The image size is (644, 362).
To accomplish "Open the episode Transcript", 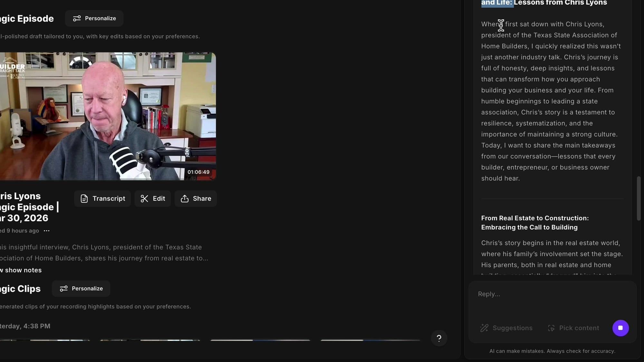I will [x=102, y=199].
